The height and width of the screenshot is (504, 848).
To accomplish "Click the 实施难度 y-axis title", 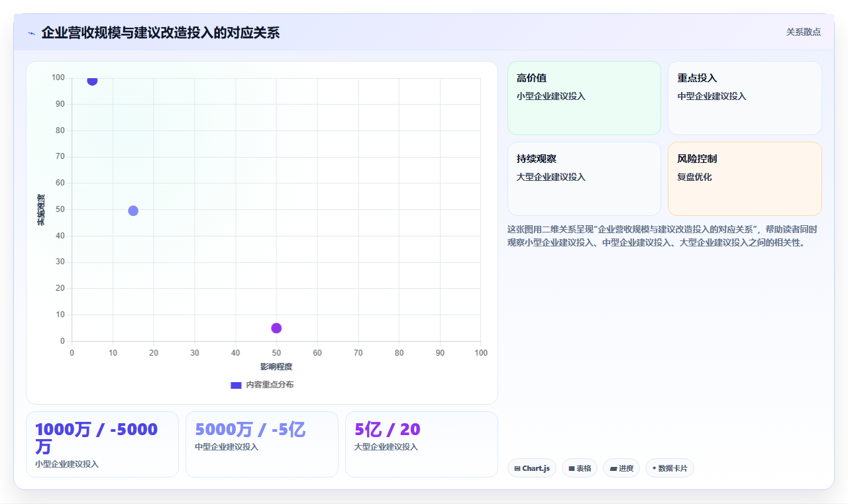I will point(41,210).
